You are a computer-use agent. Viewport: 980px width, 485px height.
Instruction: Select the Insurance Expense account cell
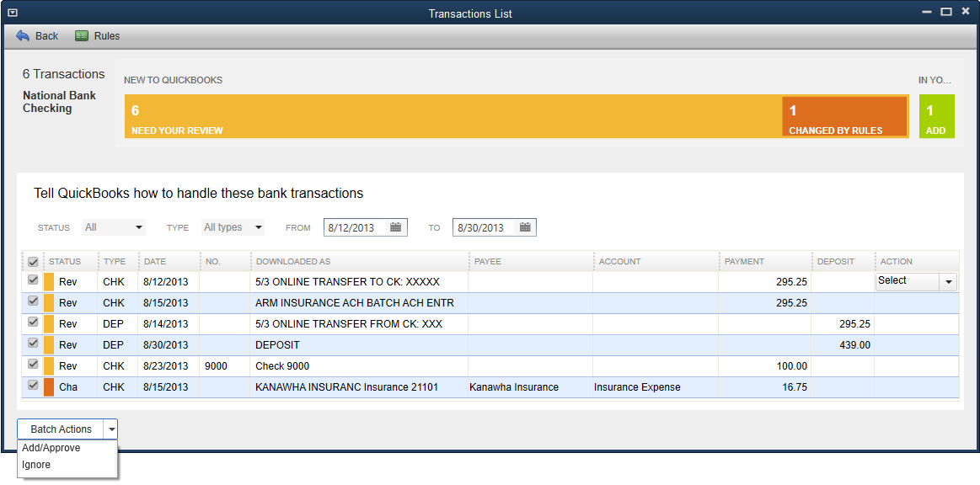point(656,387)
